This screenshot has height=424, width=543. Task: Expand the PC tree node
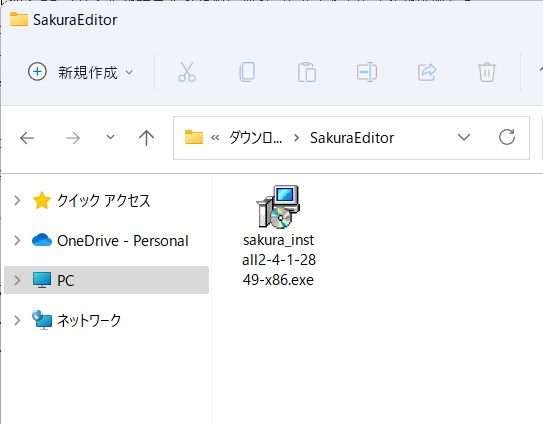[17, 280]
